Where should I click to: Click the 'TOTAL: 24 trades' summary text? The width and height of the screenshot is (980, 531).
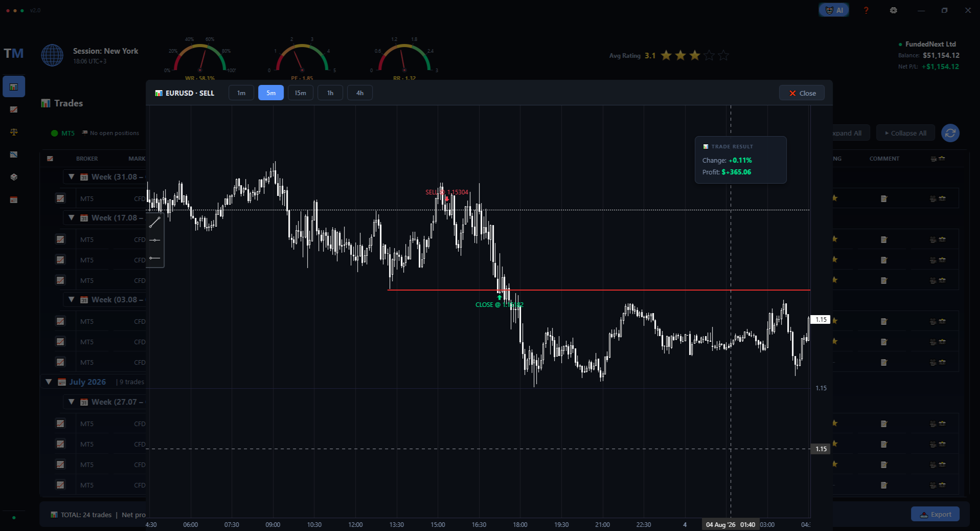click(x=86, y=515)
